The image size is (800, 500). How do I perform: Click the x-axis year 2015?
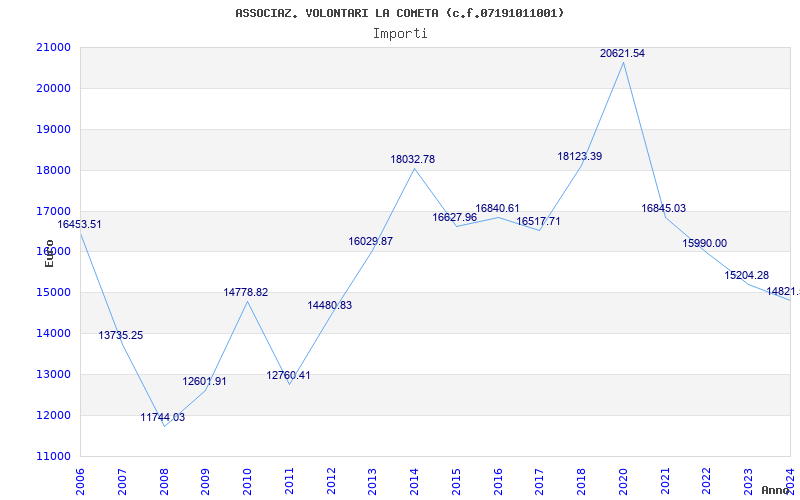(x=457, y=481)
